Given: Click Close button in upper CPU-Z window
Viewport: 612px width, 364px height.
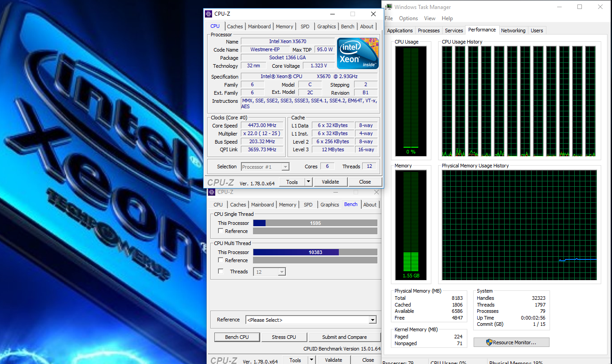Looking at the screenshot, I should [x=365, y=182].
